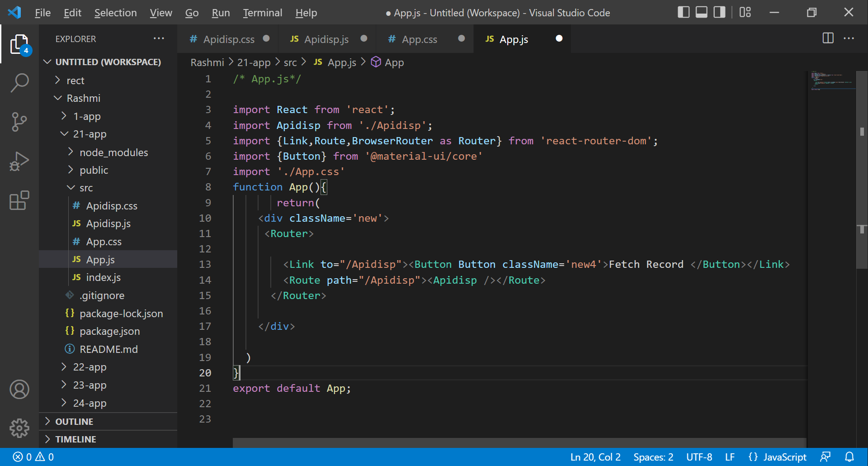
Task: Click the vertical editor scrollbar
Action: pos(862,170)
